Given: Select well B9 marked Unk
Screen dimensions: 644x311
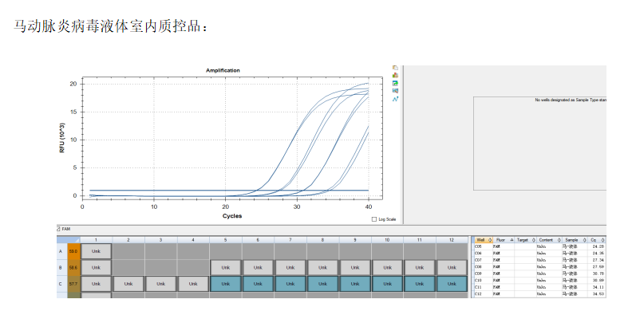Looking at the screenshot, I should pos(355,267).
